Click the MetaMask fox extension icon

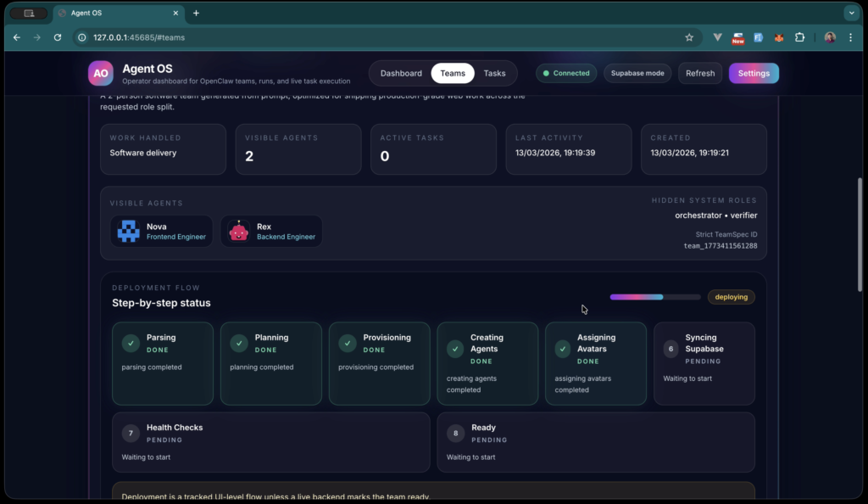[779, 37]
